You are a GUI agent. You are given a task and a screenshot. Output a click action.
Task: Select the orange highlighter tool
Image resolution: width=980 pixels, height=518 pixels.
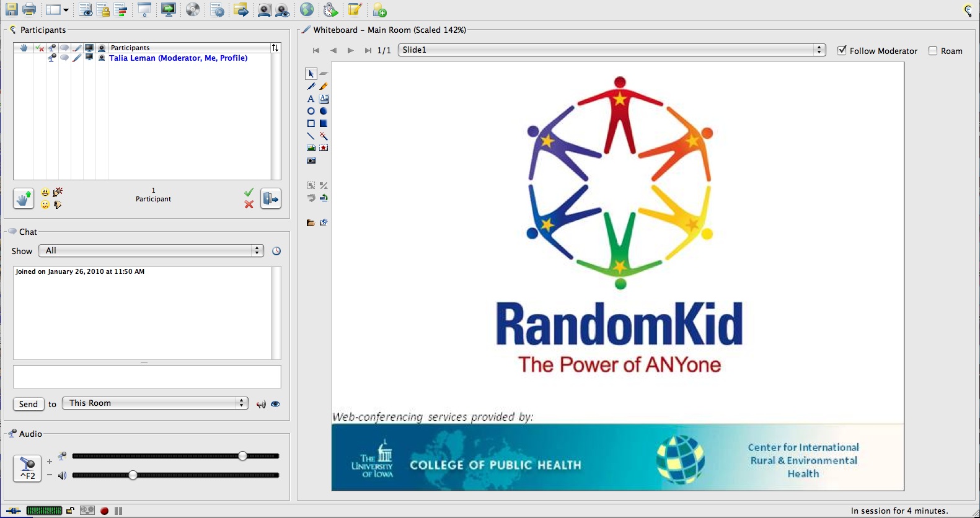tap(324, 87)
